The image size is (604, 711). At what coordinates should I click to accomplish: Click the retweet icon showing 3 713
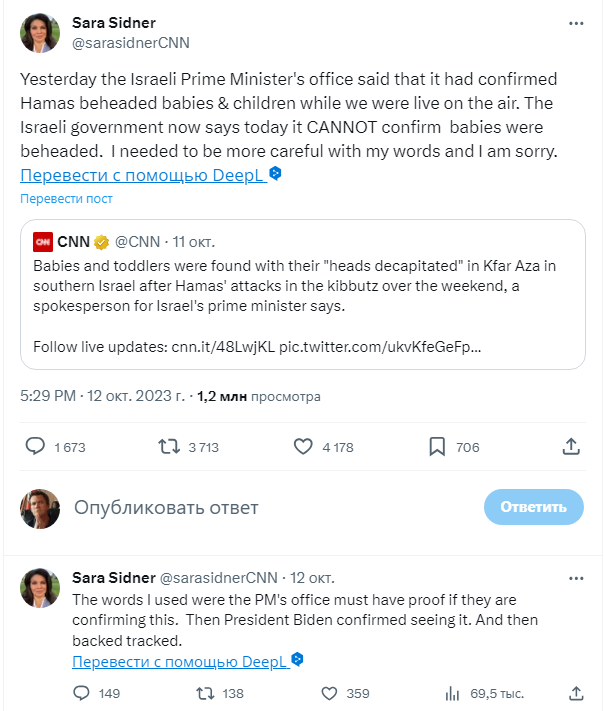pyautogui.click(x=169, y=447)
